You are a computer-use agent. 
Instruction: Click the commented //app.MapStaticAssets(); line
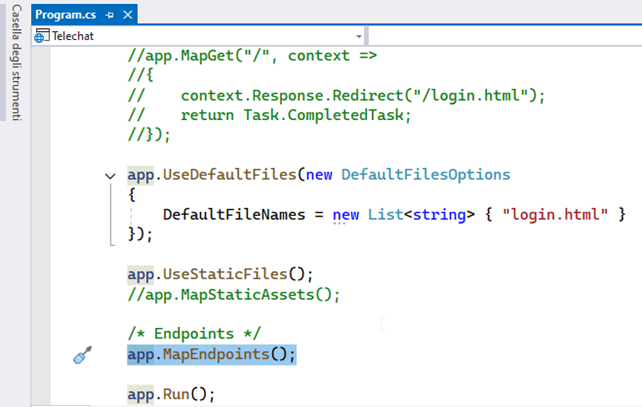click(x=233, y=294)
